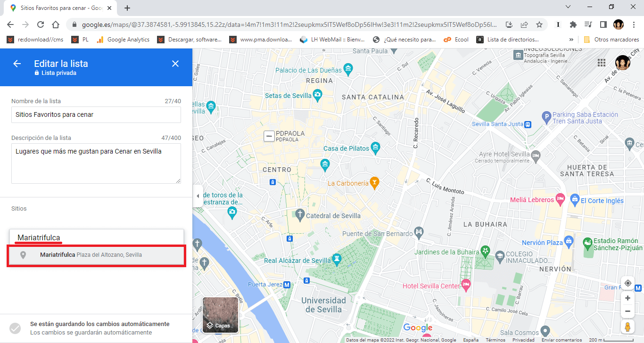
Task: Show my location on the map
Action: click(x=627, y=283)
